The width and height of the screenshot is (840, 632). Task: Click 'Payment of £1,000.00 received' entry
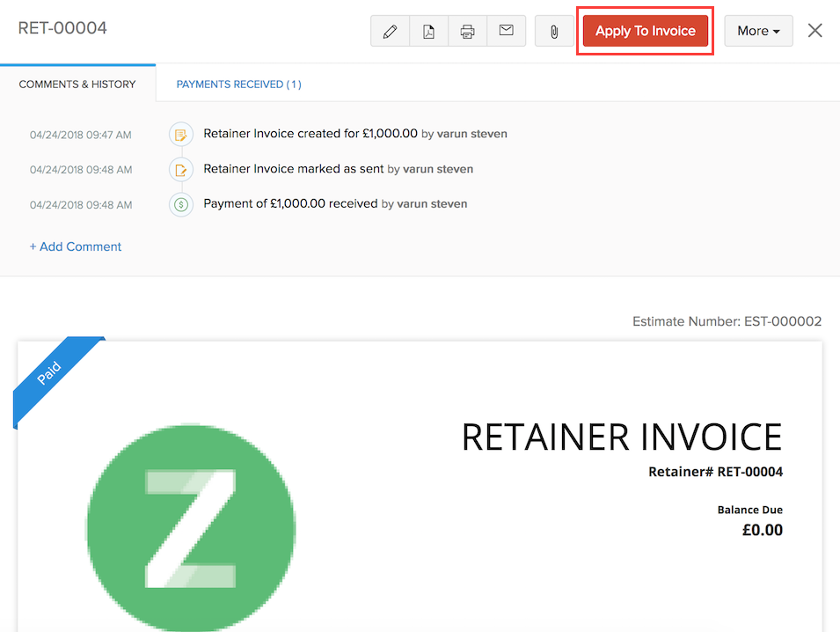290,203
